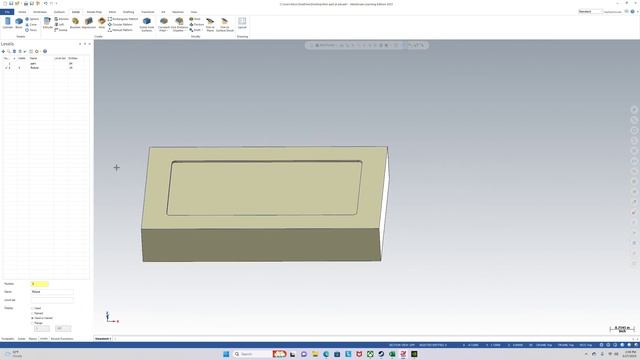This screenshot has height=360, width=640.
Task: Open Levels panel help icon
Action: (x=45, y=51)
